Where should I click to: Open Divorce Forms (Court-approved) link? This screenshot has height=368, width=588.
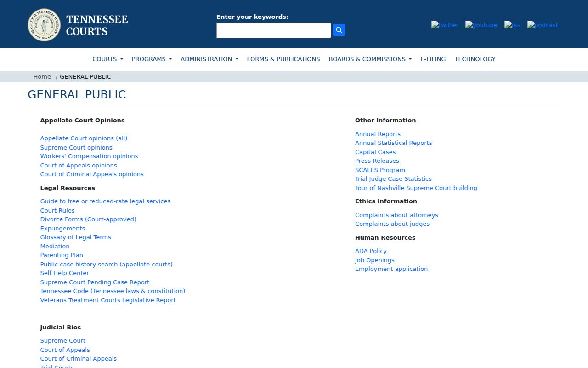click(88, 219)
